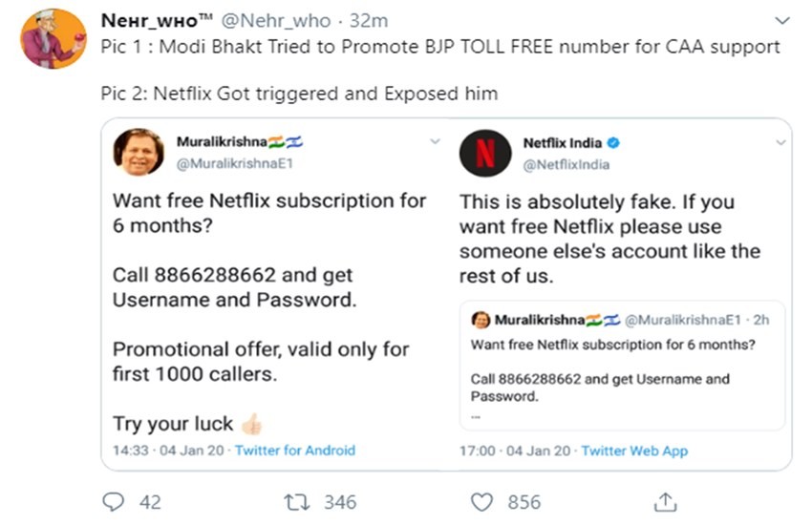Open Netflix India tweet's dropdown chevron
Viewport: 812px width, 525px height.
(780, 141)
